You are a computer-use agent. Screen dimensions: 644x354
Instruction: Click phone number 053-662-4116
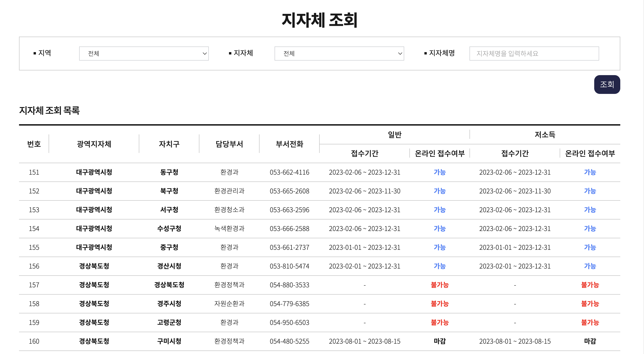(x=289, y=172)
